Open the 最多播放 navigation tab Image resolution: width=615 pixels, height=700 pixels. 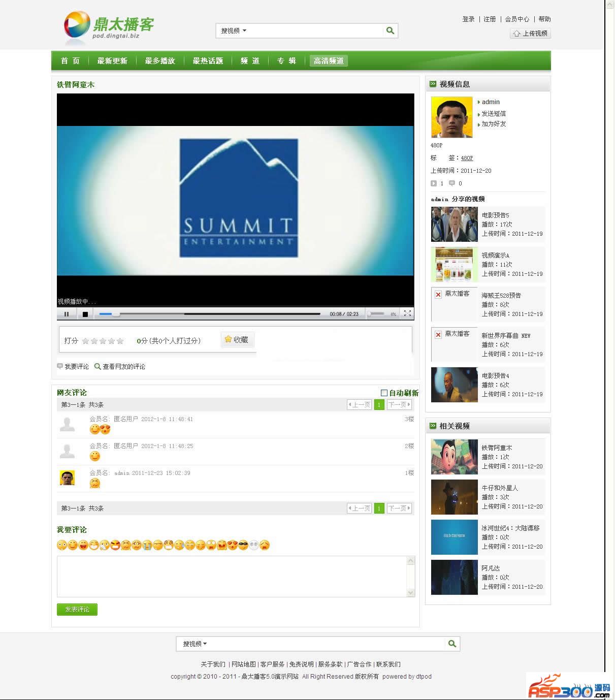pos(160,61)
